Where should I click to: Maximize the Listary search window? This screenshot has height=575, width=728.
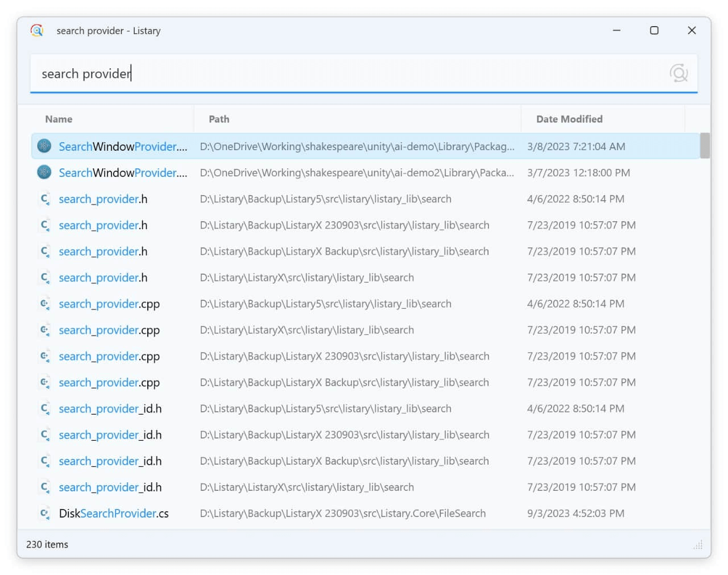(x=654, y=31)
